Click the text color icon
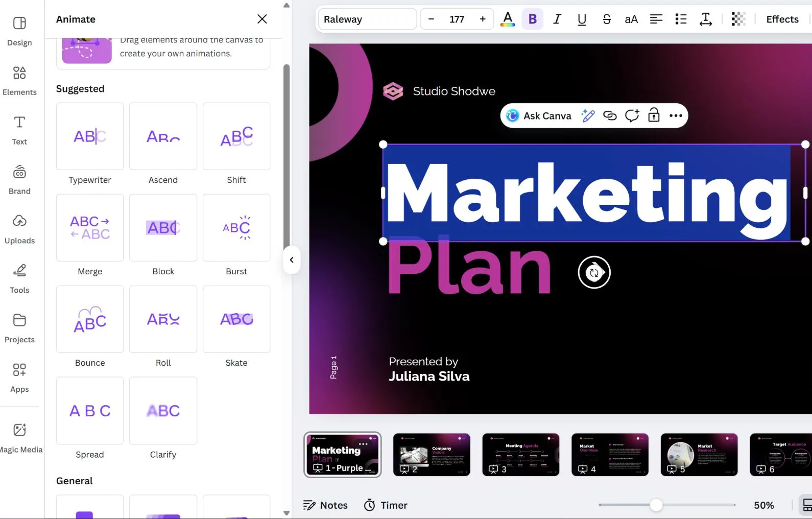The width and height of the screenshot is (812, 519). 507,19
